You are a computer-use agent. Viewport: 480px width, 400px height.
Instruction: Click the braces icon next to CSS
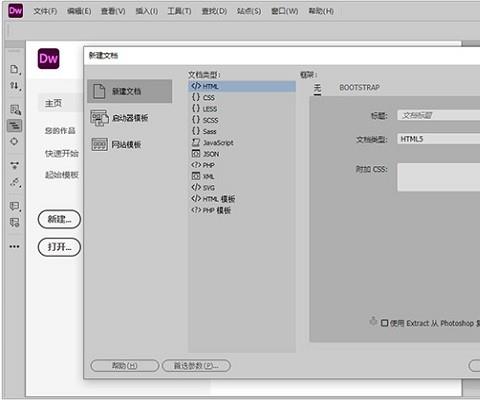[x=196, y=97]
